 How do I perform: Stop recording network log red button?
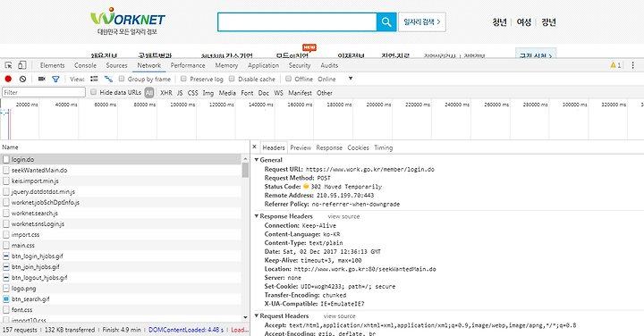(x=8, y=79)
